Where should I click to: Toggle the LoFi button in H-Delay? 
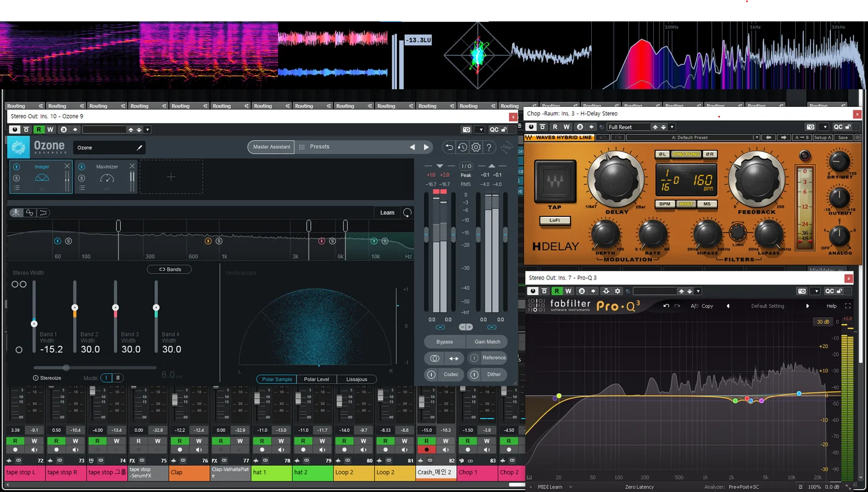(x=555, y=220)
